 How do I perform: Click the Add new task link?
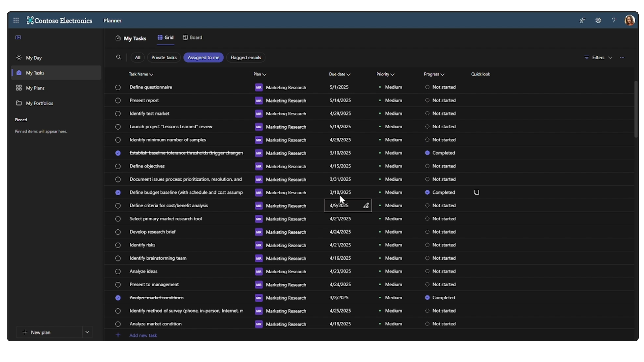[143, 335]
